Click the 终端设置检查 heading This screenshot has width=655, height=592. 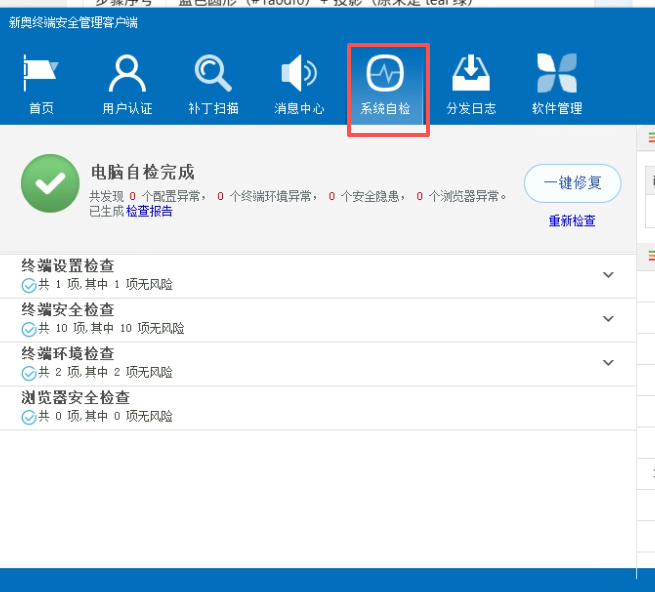click(x=68, y=266)
